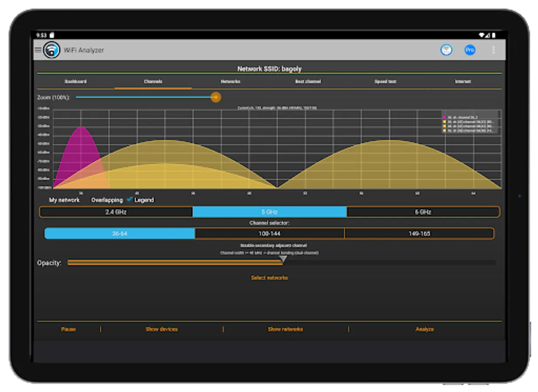Open the Speed test tab
The height and width of the screenshot is (392, 538).
(386, 81)
